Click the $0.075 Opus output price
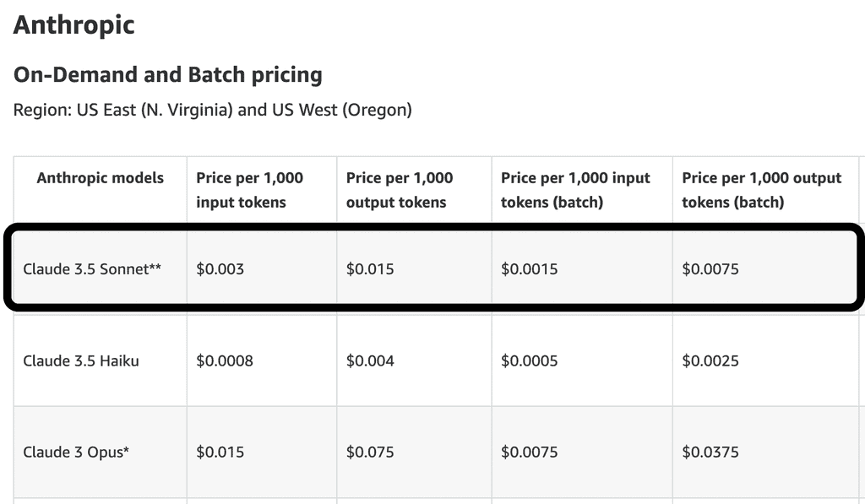 (x=370, y=452)
